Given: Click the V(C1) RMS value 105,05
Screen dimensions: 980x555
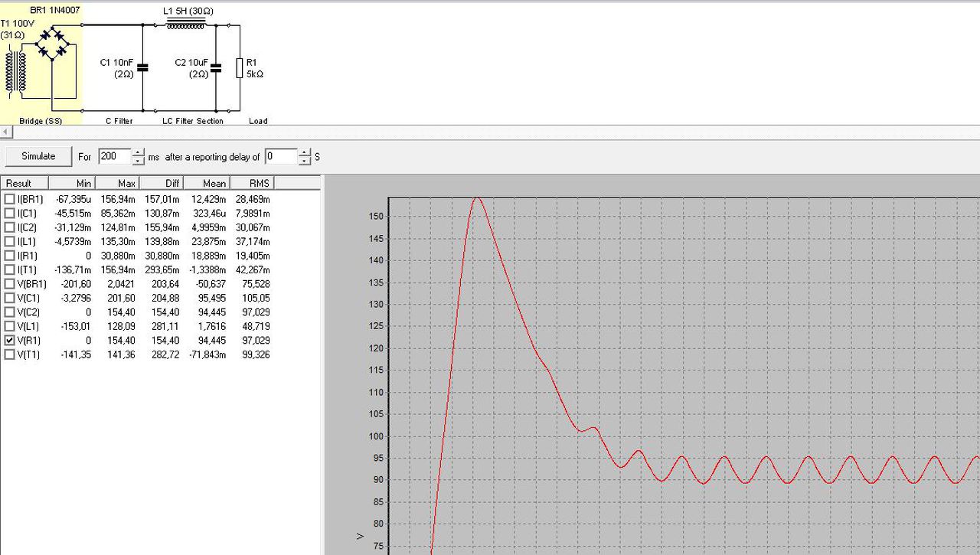Looking at the screenshot, I should pos(256,298).
